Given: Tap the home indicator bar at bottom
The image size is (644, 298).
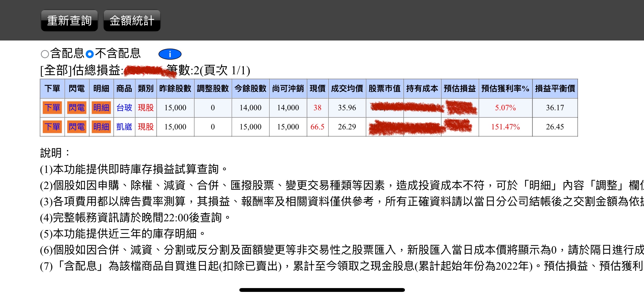Looking at the screenshot, I should 322,290.
